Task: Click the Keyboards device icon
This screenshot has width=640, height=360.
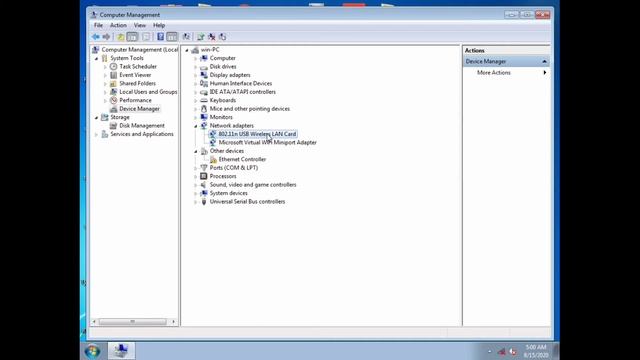Action: 204,100
